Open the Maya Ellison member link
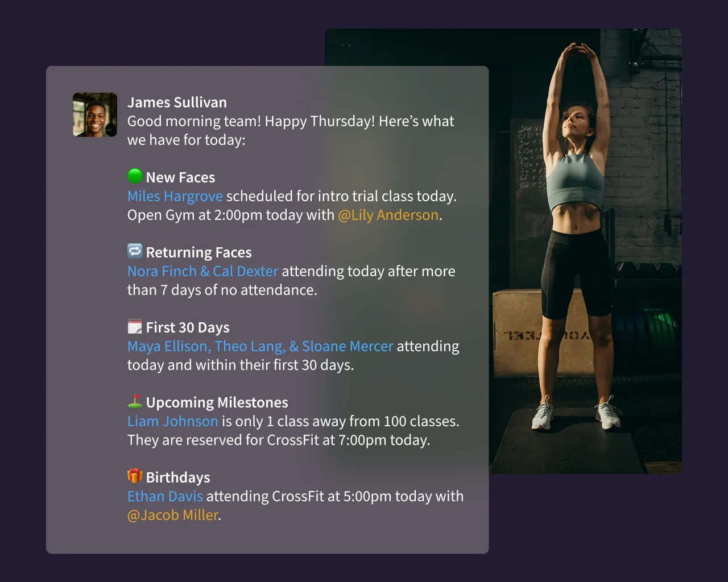The width and height of the screenshot is (728, 582). pos(169,347)
